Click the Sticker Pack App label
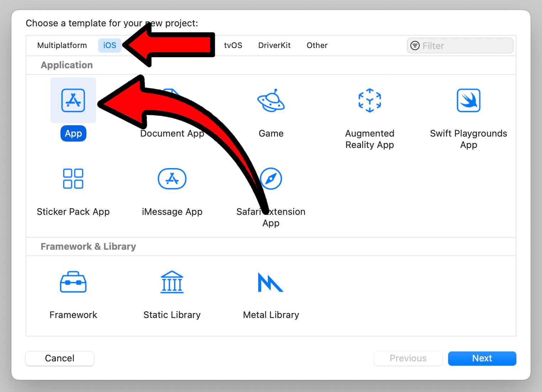The width and height of the screenshot is (542, 392). point(73,212)
